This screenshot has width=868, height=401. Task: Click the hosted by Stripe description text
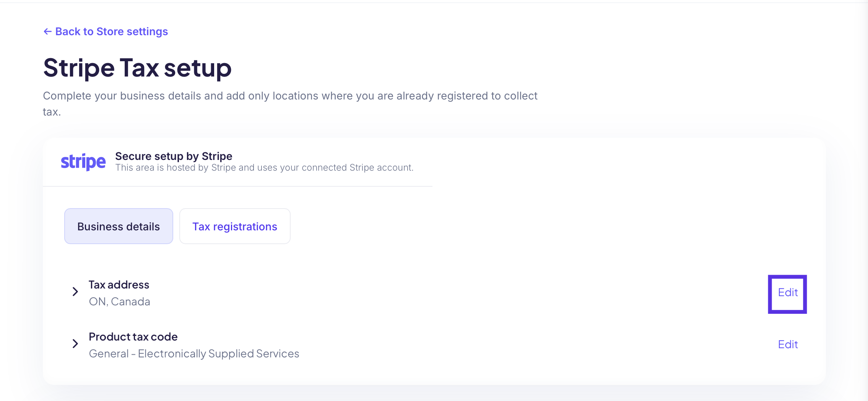tap(264, 168)
